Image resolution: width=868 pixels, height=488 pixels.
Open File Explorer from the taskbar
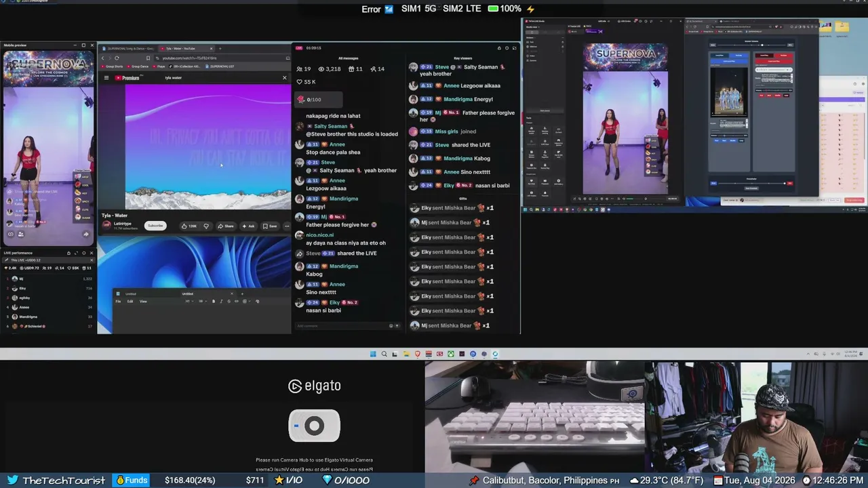406,354
